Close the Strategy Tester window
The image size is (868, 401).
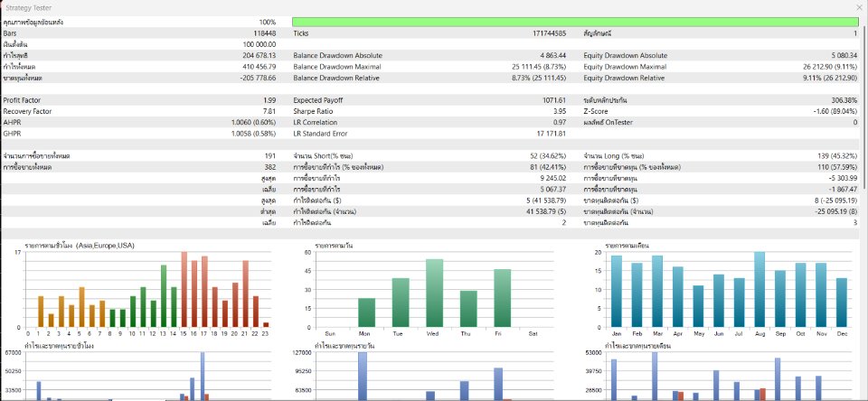(x=858, y=8)
